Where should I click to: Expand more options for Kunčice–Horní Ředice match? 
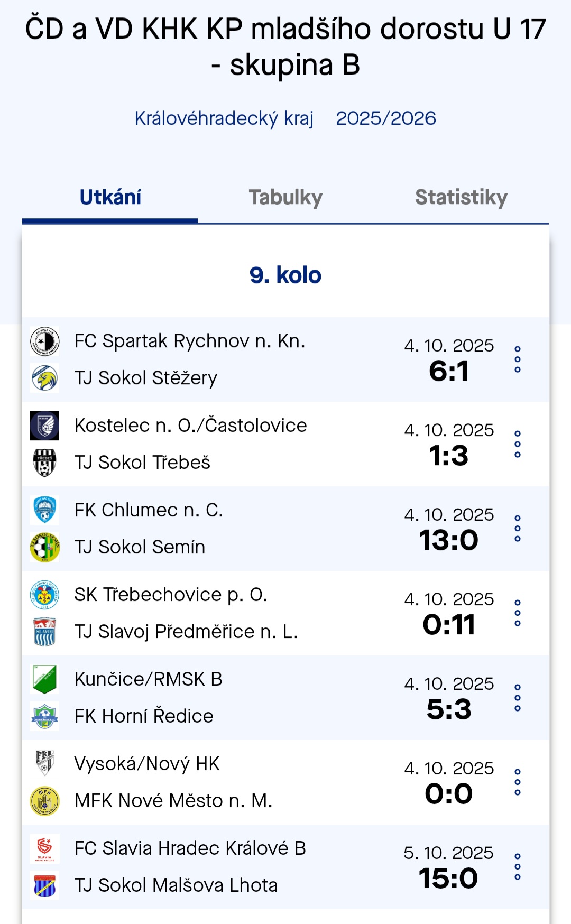518,698
